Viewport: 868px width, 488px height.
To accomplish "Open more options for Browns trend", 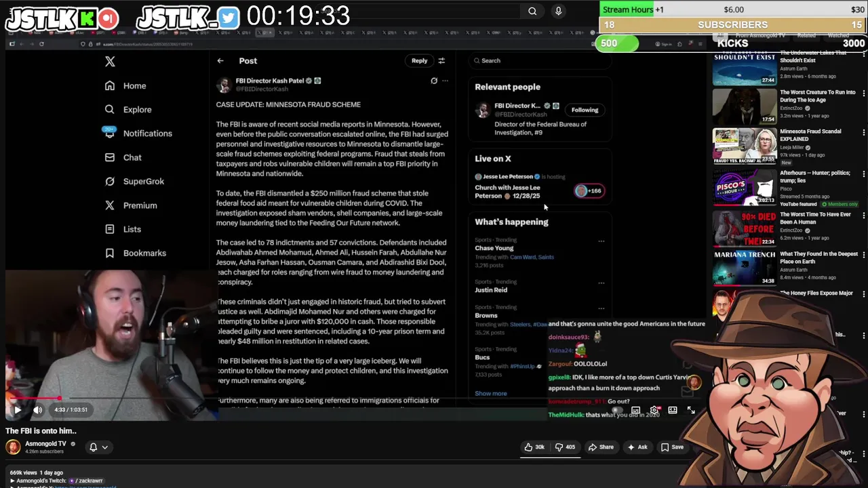I will point(601,308).
